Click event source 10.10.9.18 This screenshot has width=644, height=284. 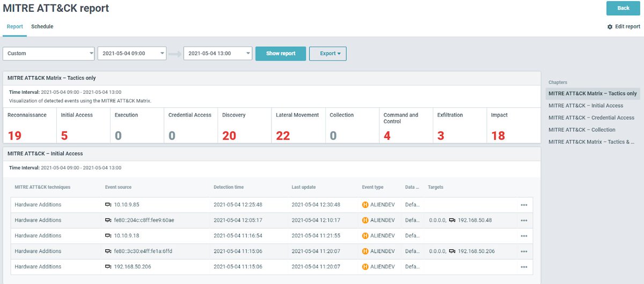pyautogui.click(x=127, y=236)
